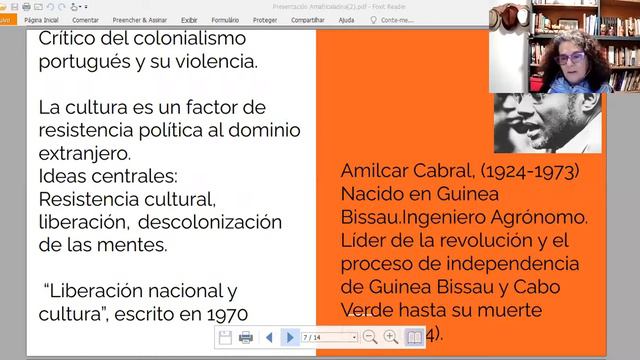Click the Print icon in the quick access toolbar
This screenshot has width=640, height=360.
[x=27, y=7]
